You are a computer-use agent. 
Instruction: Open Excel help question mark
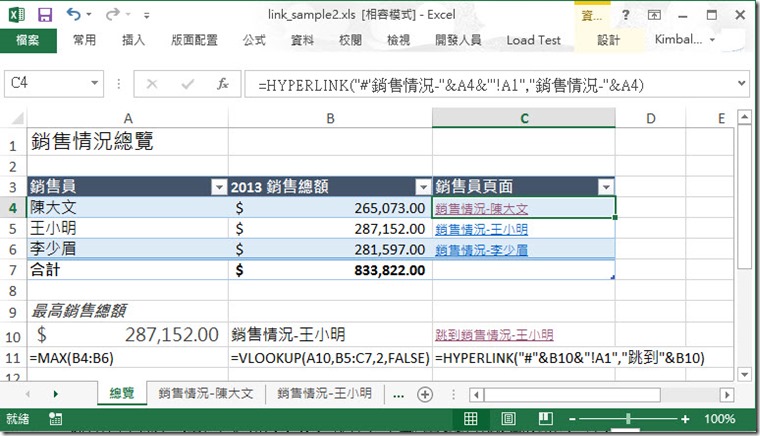[626, 15]
